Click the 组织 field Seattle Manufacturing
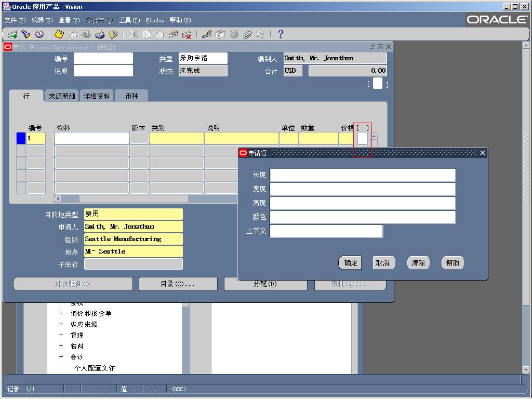This screenshot has height=399, width=532. [x=134, y=239]
